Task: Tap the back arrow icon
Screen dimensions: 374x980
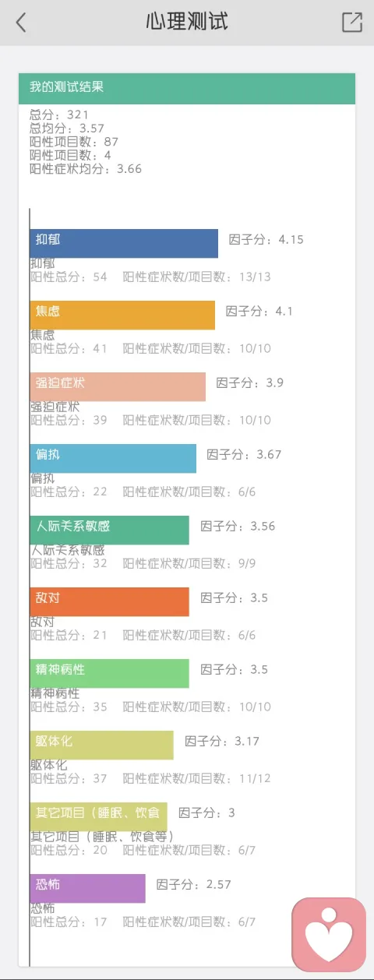Action: click(21, 23)
